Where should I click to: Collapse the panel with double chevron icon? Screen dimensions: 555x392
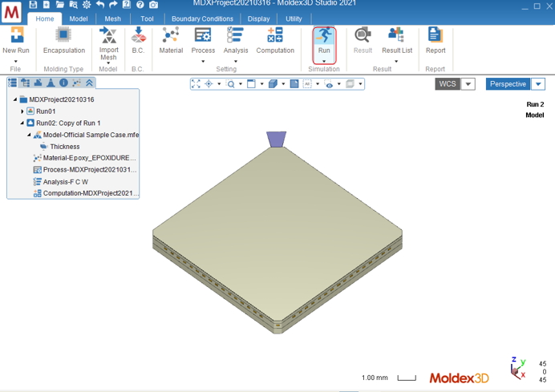point(89,83)
